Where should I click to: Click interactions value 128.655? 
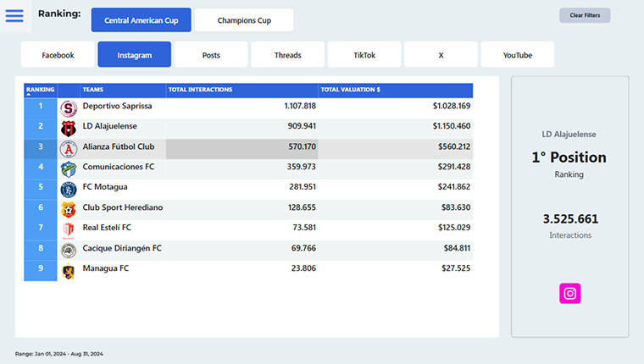coord(302,207)
